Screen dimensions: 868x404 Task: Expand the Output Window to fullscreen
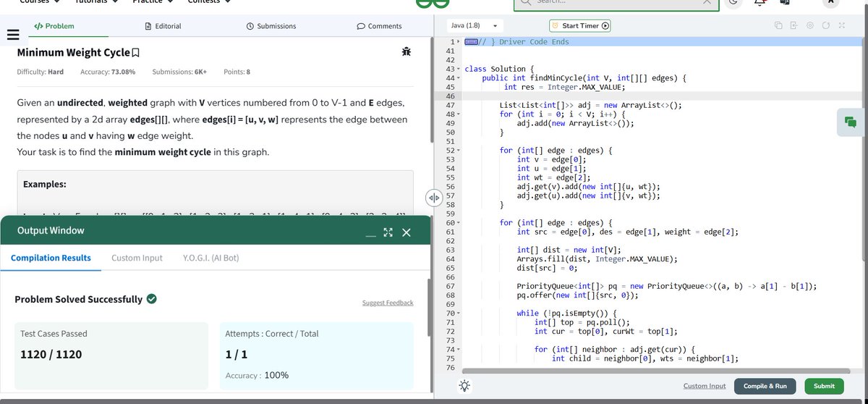pos(387,232)
